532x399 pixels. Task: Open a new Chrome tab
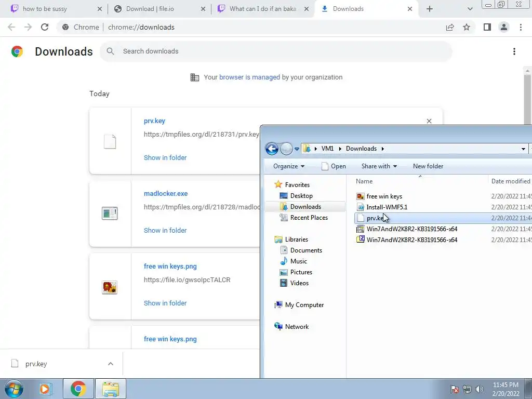coord(430,9)
